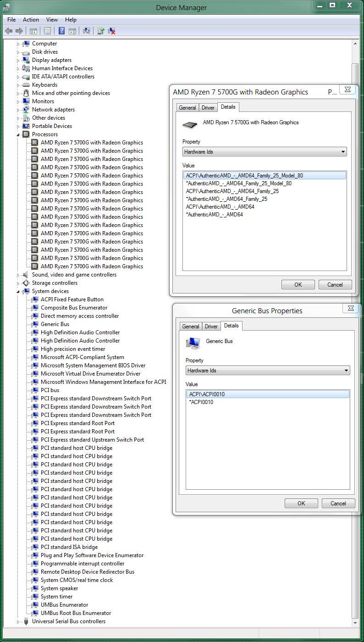Screen dimensions: 364x642
Task: Select value *ACPI0010 in Generic Bus dialog
Action: [x=201, y=402]
